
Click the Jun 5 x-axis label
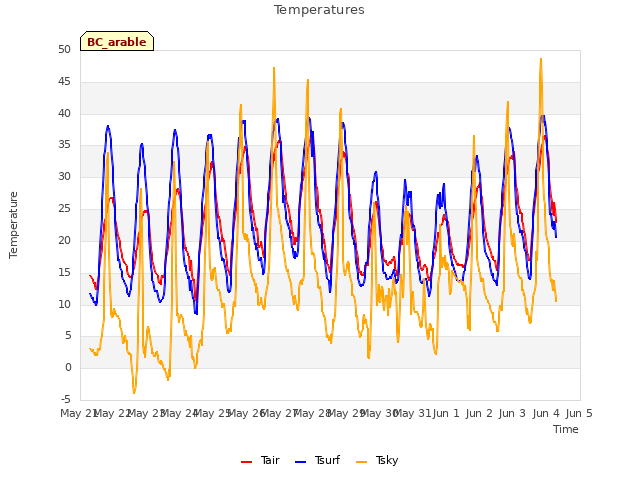[x=579, y=413]
